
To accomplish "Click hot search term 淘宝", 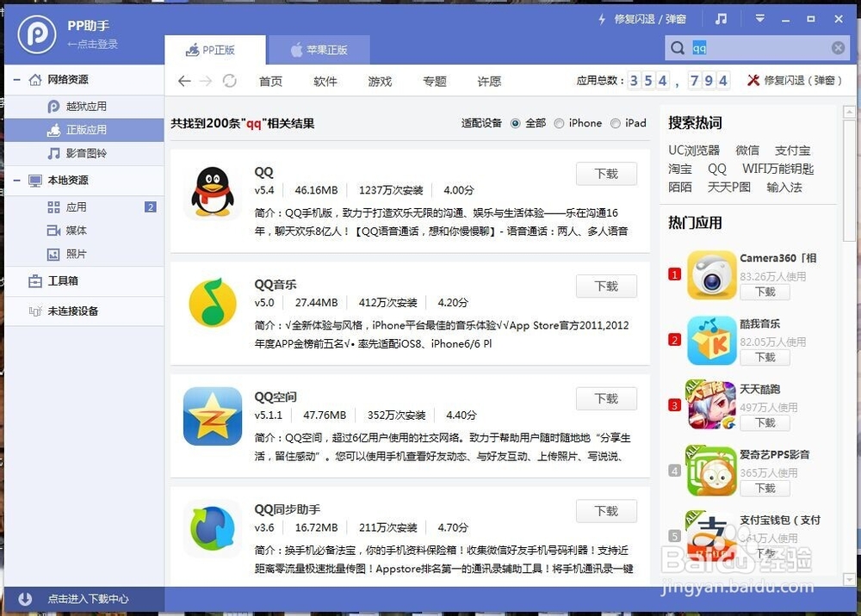I will click(680, 169).
